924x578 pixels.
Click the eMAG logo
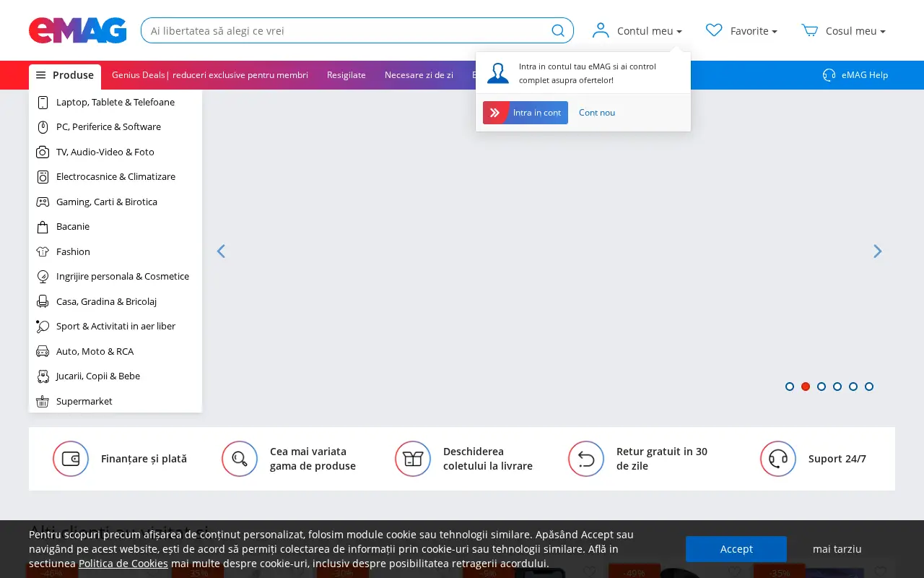pyautogui.click(x=78, y=30)
